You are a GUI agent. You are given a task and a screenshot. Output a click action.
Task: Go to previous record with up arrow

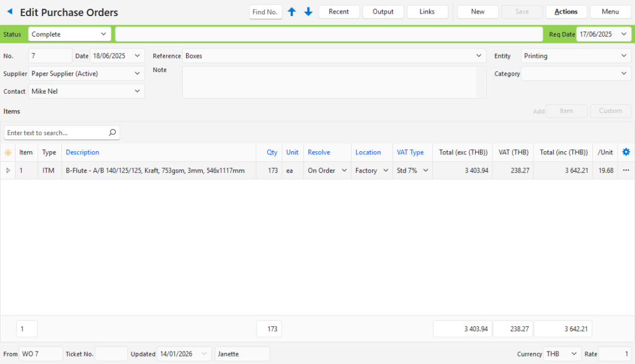coord(292,12)
